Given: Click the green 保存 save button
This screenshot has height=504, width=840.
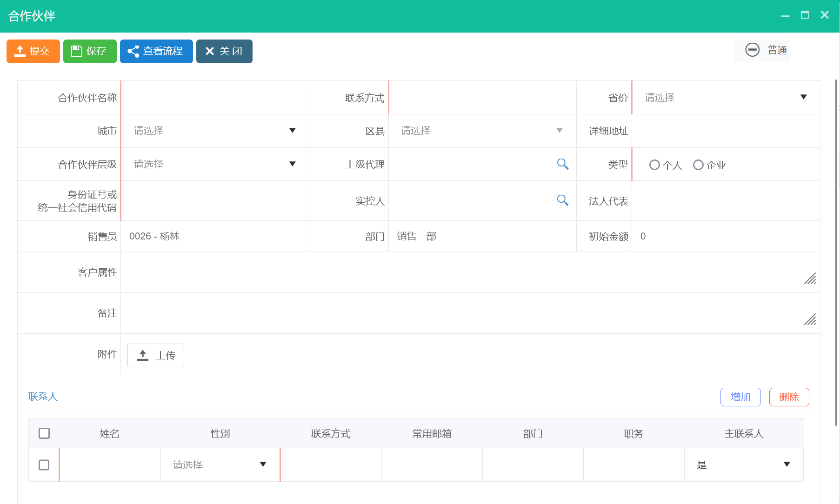Looking at the screenshot, I should point(90,51).
